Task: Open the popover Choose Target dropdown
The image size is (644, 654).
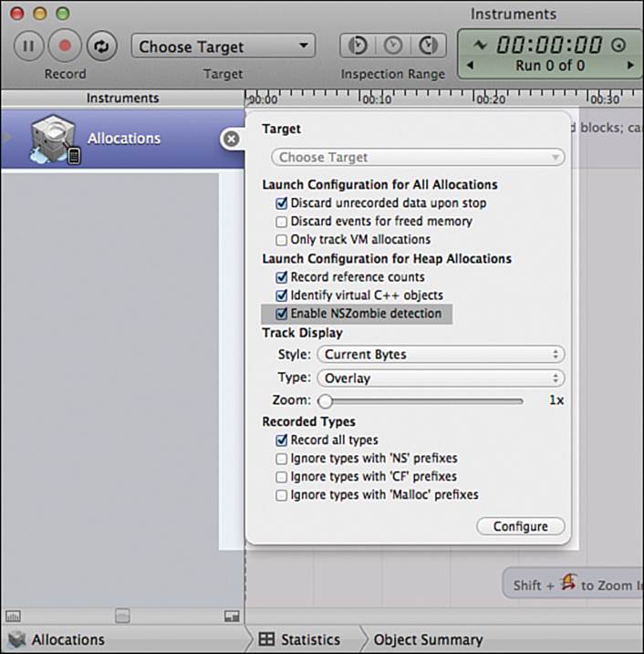Action: point(418,157)
